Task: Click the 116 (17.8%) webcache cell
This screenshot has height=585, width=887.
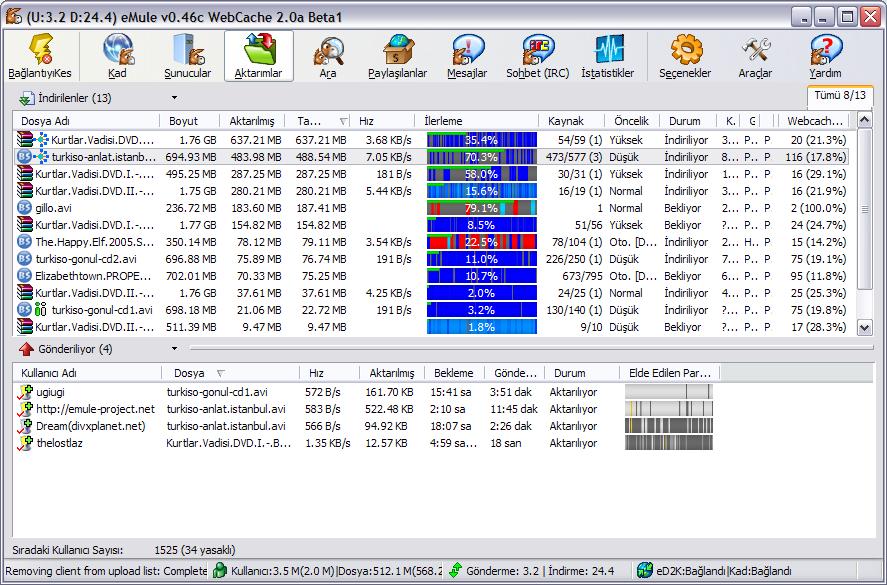Action: tap(816, 157)
